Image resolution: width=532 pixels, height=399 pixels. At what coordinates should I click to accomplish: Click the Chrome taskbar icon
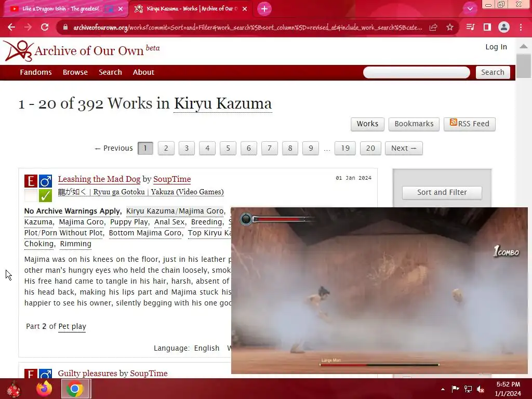pos(75,389)
